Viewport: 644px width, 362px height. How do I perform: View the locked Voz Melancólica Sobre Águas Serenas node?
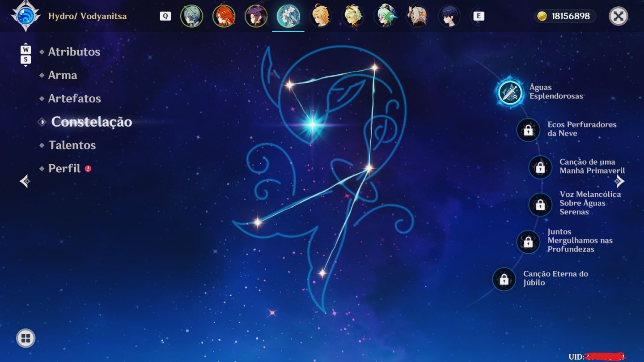point(540,204)
